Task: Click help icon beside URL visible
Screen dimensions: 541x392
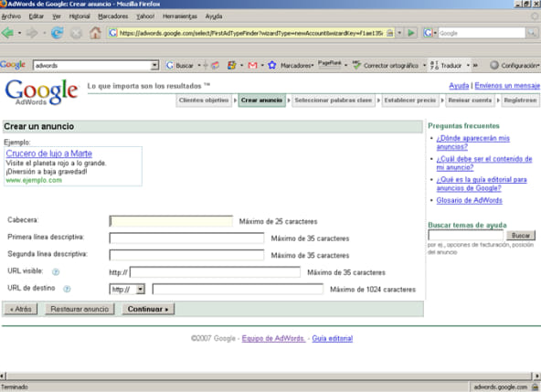Action: coord(56,272)
